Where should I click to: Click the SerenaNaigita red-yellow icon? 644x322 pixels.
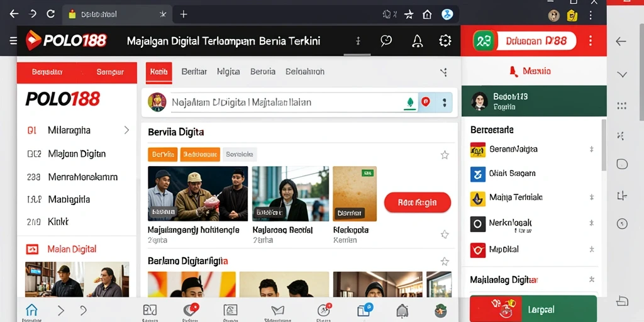(478, 150)
